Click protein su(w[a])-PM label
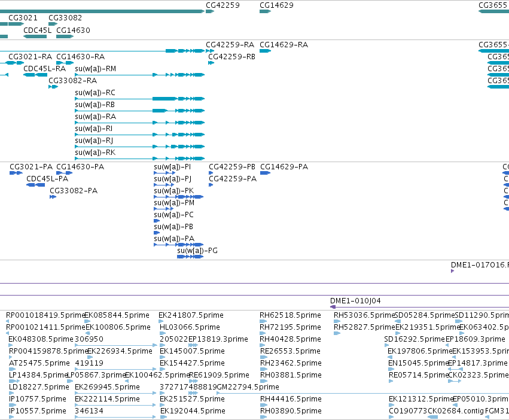This screenshot has width=509, height=420. coord(174,203)
